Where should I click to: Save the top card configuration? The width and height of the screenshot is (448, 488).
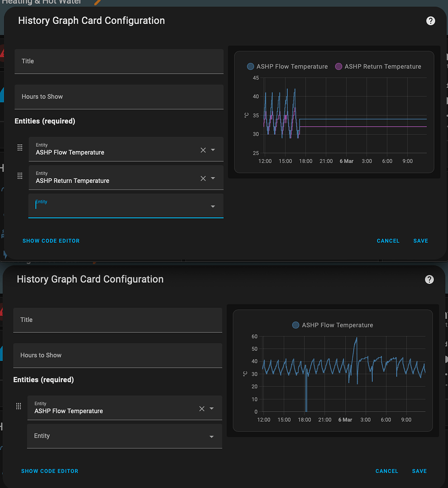pos(420,241)
